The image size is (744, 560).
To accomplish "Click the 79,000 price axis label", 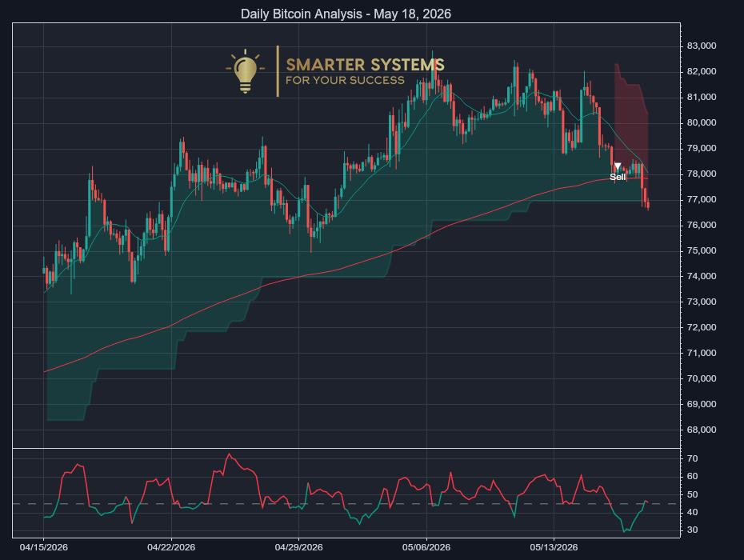I will click(x=702, y=149).
